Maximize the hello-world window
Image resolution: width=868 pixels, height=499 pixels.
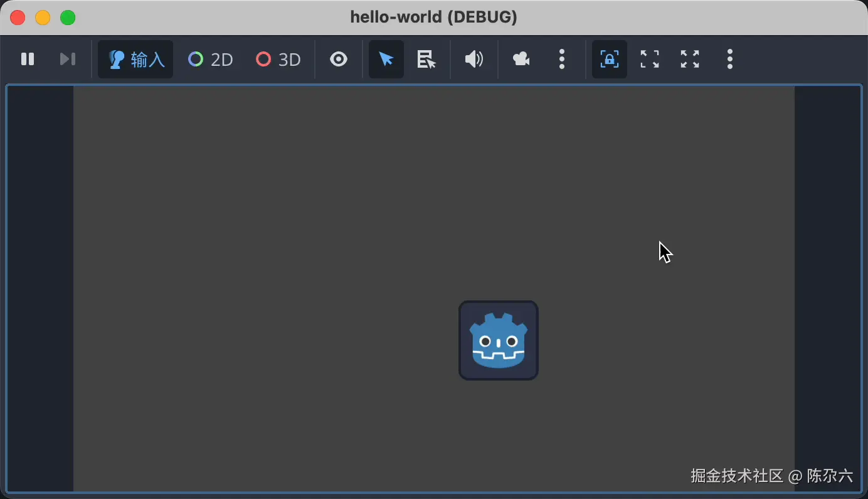[68, 18]
